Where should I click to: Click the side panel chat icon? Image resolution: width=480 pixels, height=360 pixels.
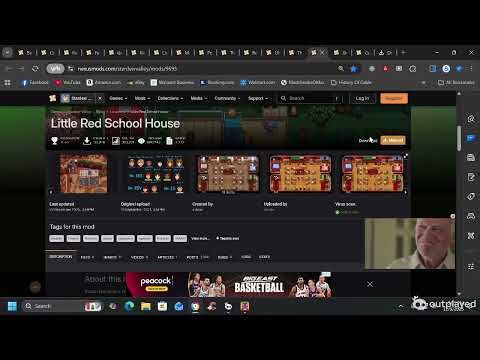click(x=471, y=138)
